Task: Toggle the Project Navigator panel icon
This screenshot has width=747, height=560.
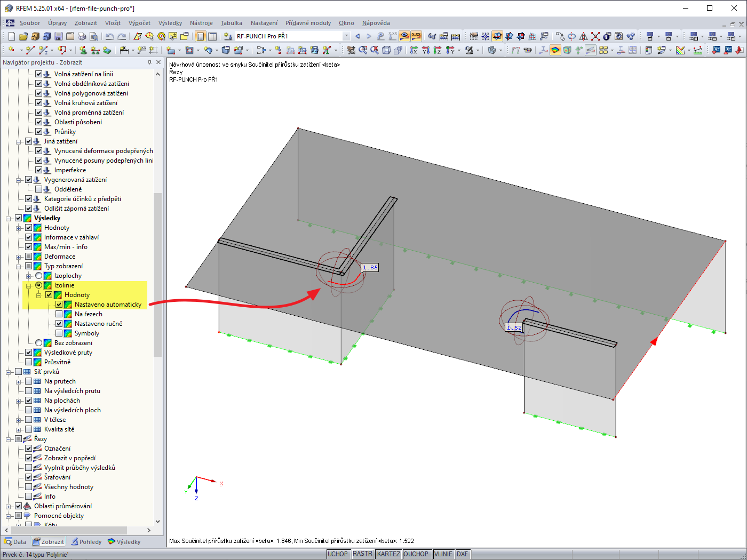Action: point(200,36)
